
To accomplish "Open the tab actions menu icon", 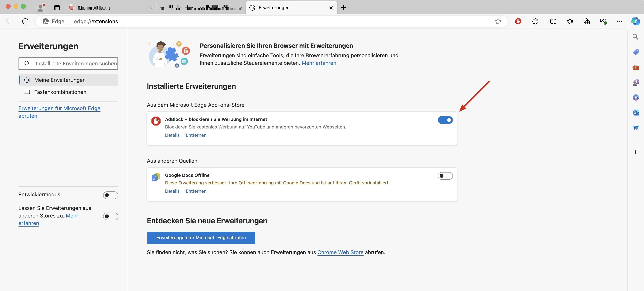I will tap(57, 8).
